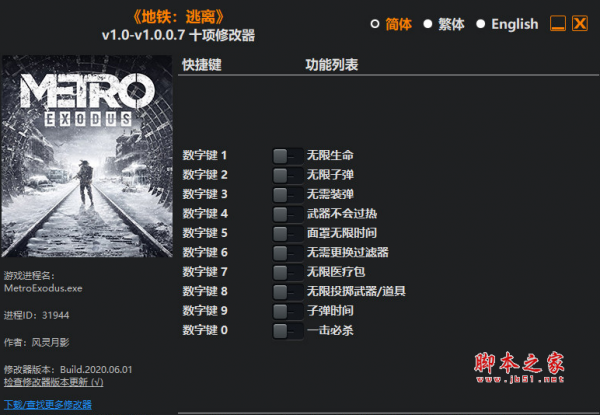
Task: Open the 下载/查找更多修改器 link
Action: 48,405
